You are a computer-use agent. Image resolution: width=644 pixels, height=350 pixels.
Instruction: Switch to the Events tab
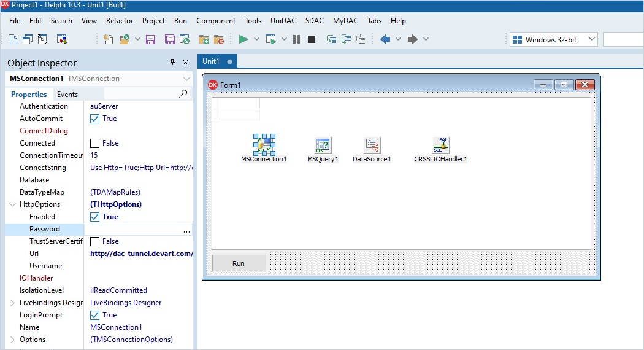pos(67,94)
